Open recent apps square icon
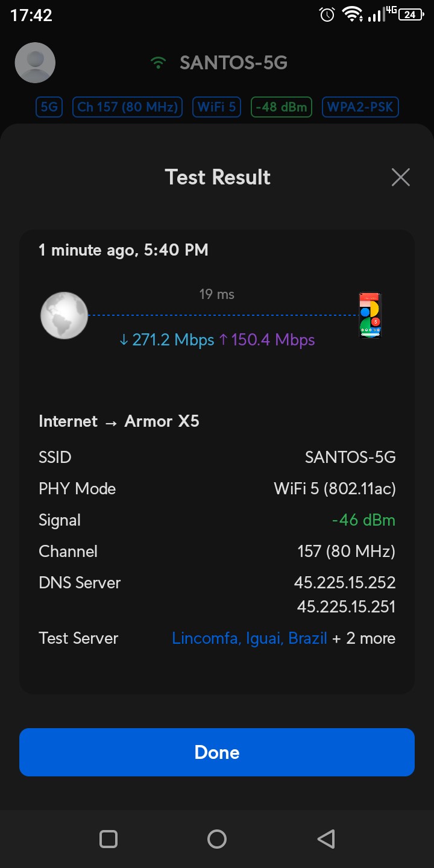This screenshot has height=868, width=434. coord(108,838)
